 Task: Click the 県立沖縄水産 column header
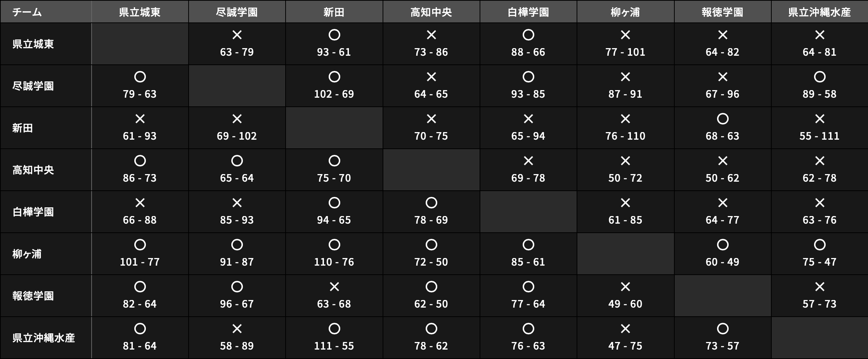[x=819, y=12]
